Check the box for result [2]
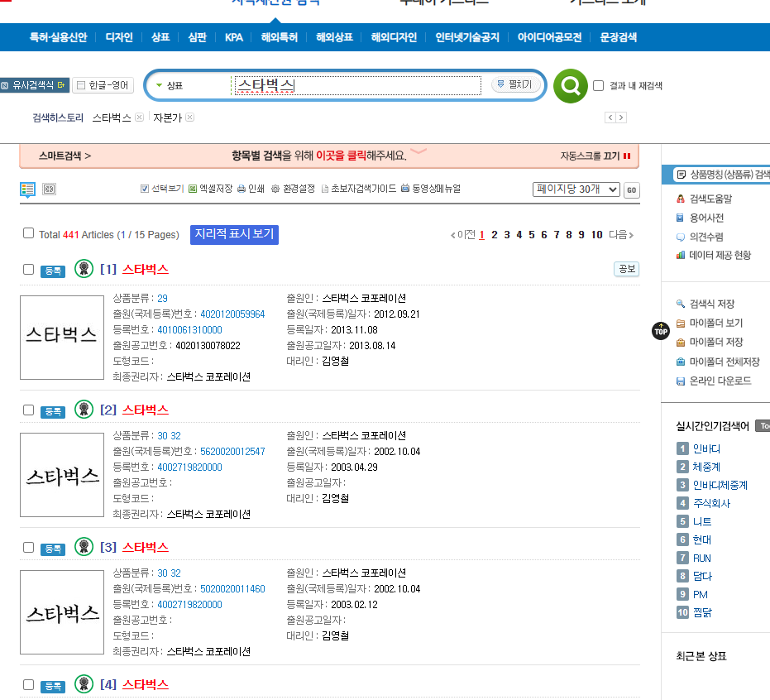This screenshot has height=700, width=770. (28, 410)
